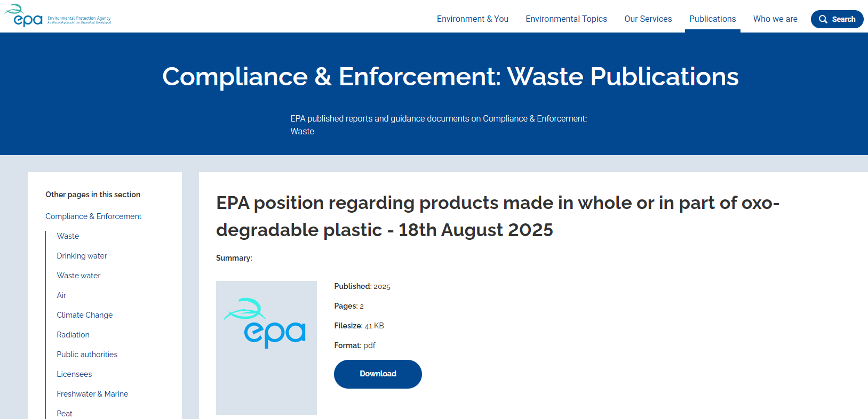
Task: Open the Compliance & Enforcement sidebar link
Action: [93, 216]
